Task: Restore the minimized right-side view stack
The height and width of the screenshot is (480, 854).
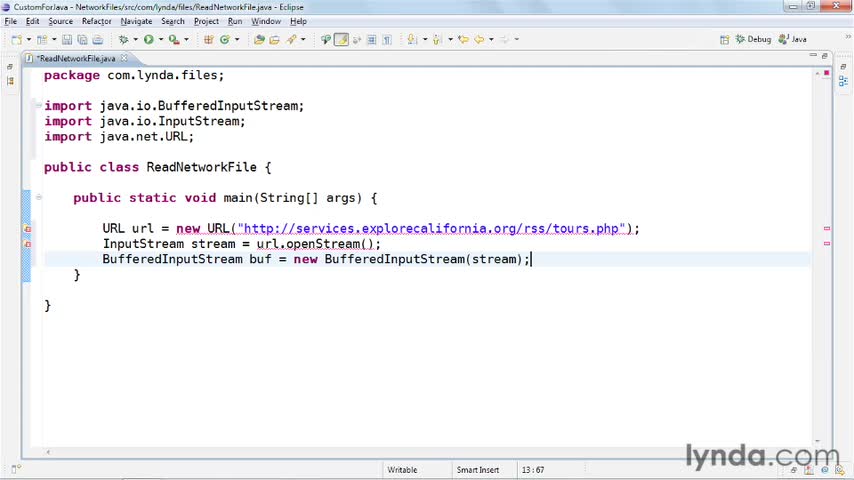Action: coord(843,66)
